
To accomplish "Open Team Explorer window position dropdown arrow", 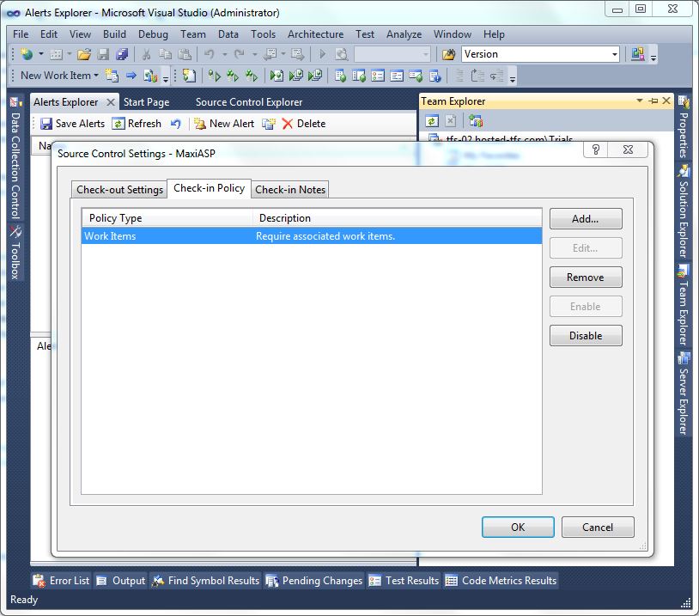I will click(640, 101).
